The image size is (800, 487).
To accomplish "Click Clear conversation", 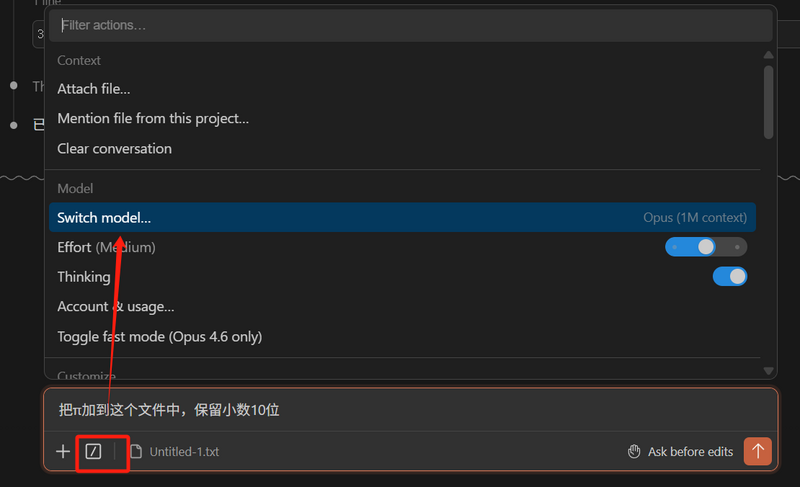I will [114, 149].
